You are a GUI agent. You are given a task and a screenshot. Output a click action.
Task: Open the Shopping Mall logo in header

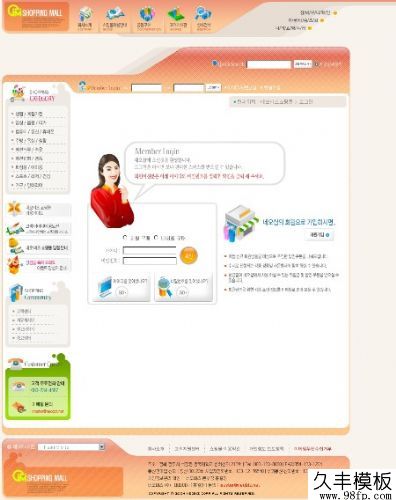click(36, 16)
